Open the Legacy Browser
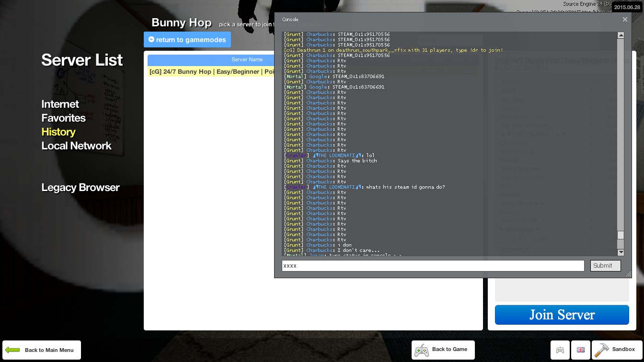Viewport: 644px width, 362px height. (80, 187)
